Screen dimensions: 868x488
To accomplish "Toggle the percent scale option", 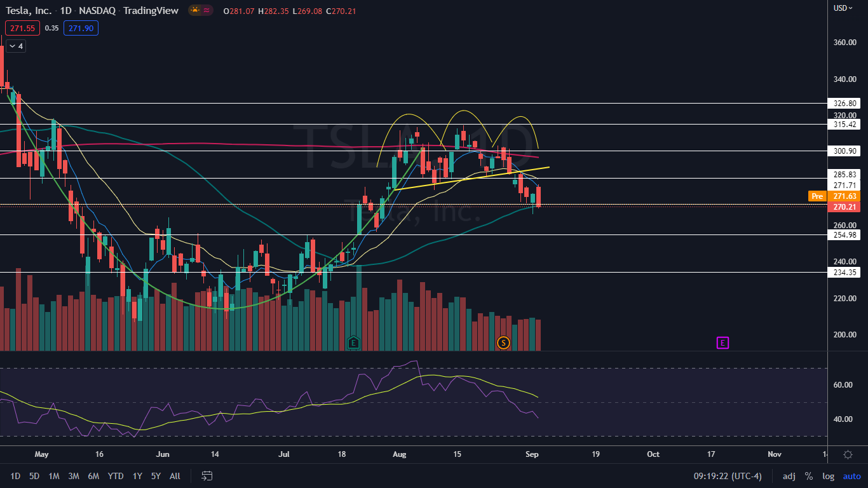I will tap(809, 476).
